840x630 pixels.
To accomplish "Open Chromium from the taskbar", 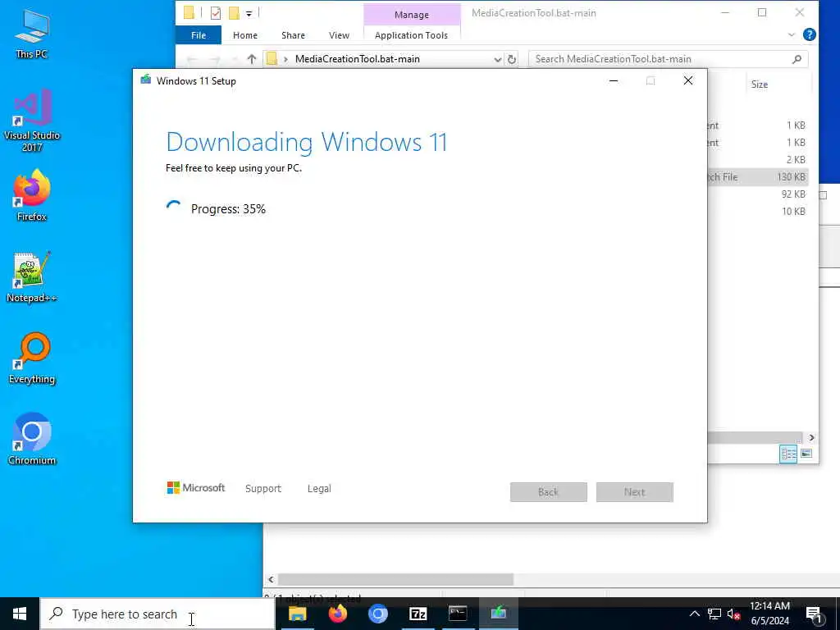I will 377,614.
